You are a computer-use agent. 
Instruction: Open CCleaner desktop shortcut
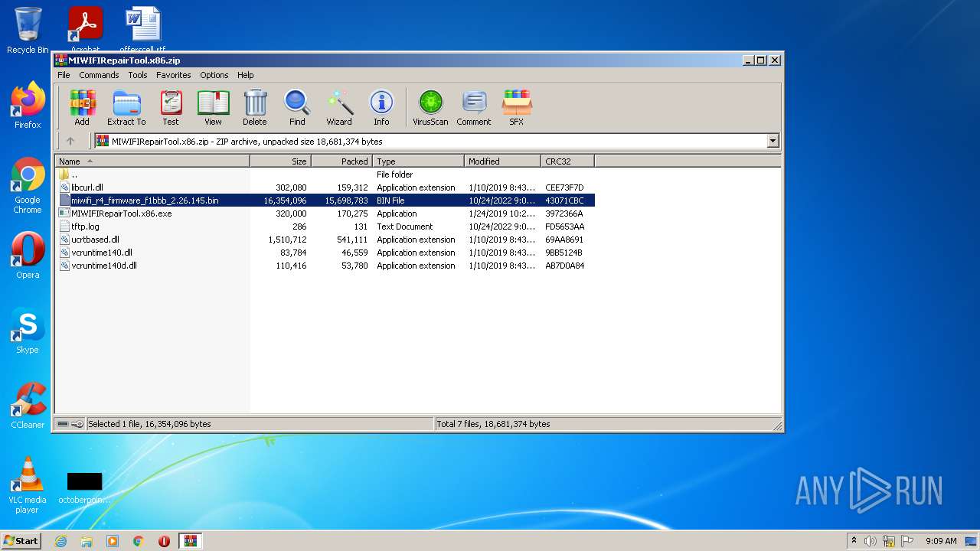28,406
